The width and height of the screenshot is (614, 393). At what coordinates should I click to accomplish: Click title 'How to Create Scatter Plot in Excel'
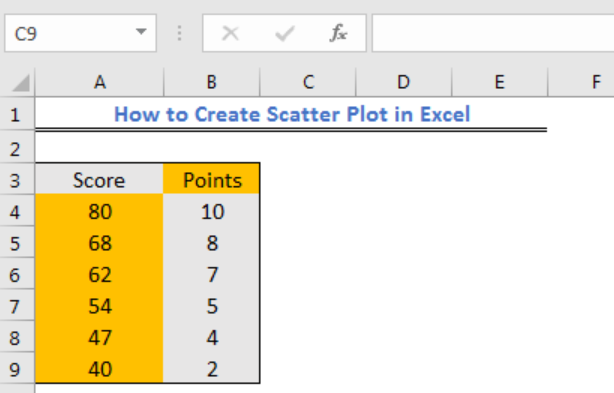tap(292, 114)
